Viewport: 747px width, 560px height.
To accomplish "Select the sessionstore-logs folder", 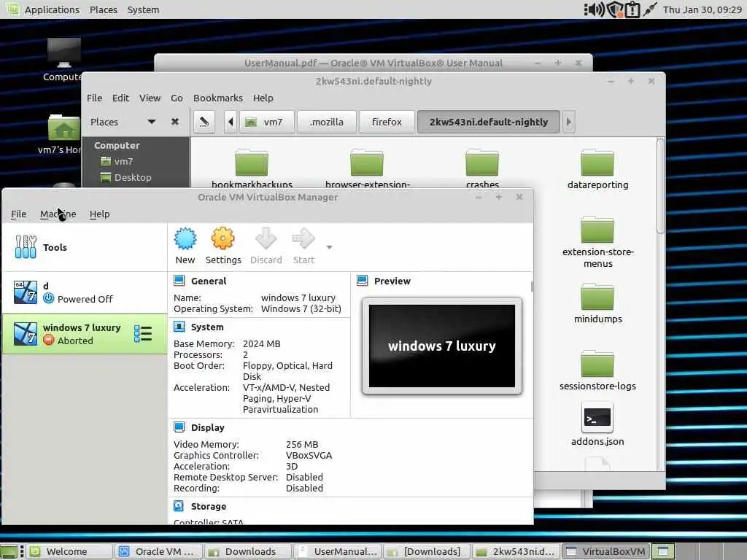I will [x=597, y=371].
